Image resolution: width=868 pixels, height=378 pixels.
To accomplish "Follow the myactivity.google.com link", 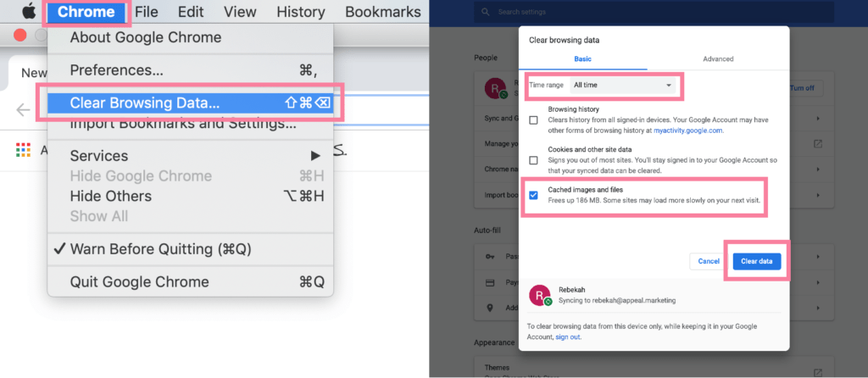I will (x=687, y=131).
